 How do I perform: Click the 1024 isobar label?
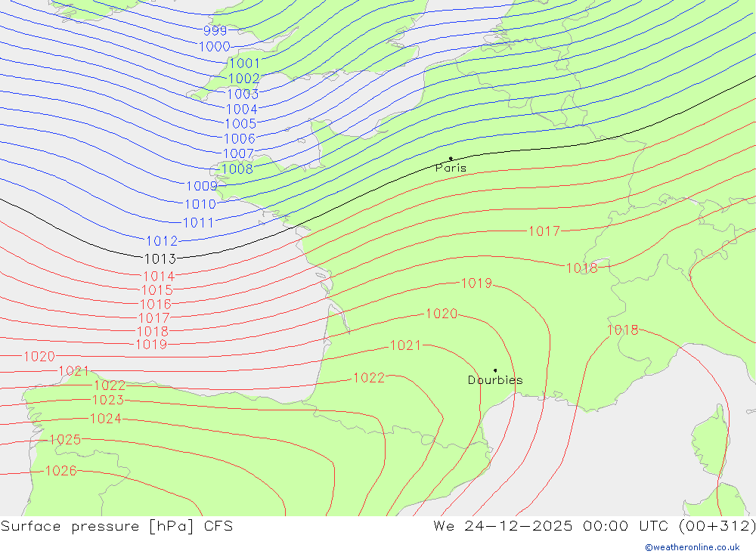(x=106, y=419)
